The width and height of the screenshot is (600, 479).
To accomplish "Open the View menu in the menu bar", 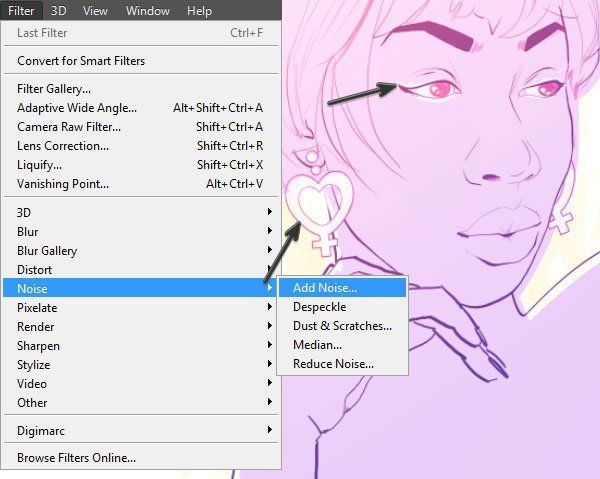I will pyautogui.click(x=95, y=10).
